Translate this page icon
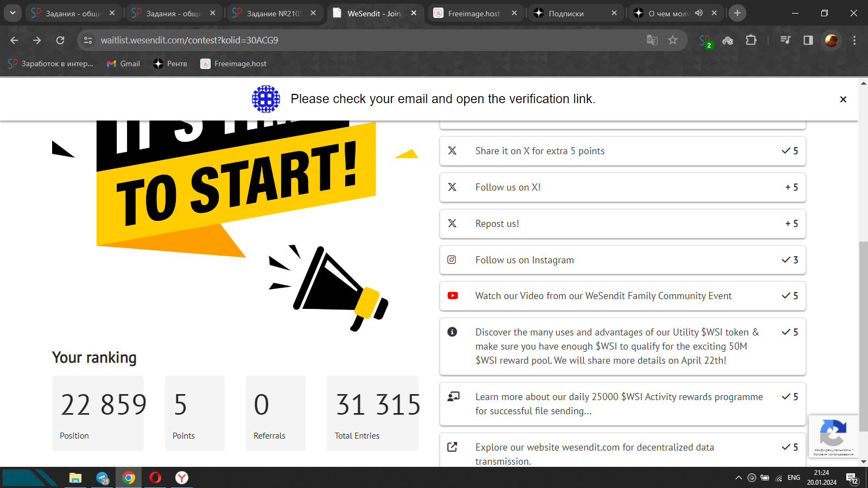The width and height of the screenshot is (868, 488). point(652,40)
